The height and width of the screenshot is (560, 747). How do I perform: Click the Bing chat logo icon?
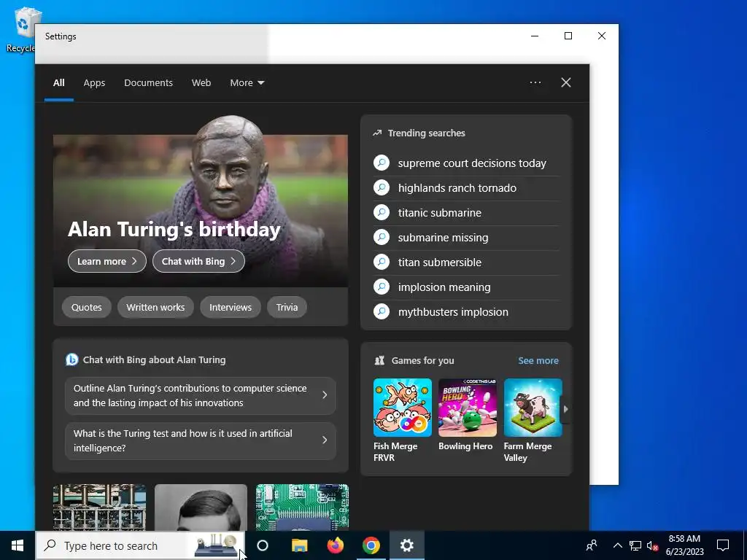[72, 359]
